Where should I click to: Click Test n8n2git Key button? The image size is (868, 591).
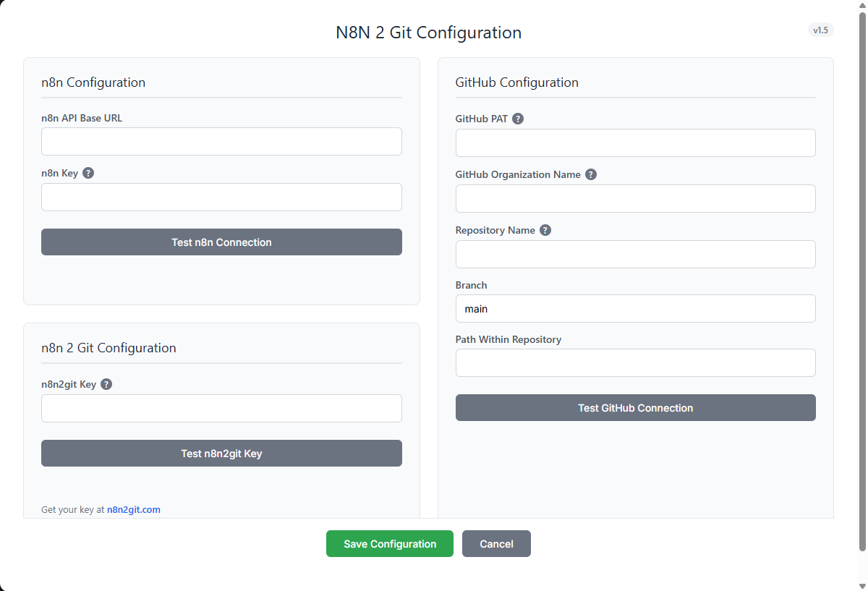pyautogui.click(x=221, y=454)
